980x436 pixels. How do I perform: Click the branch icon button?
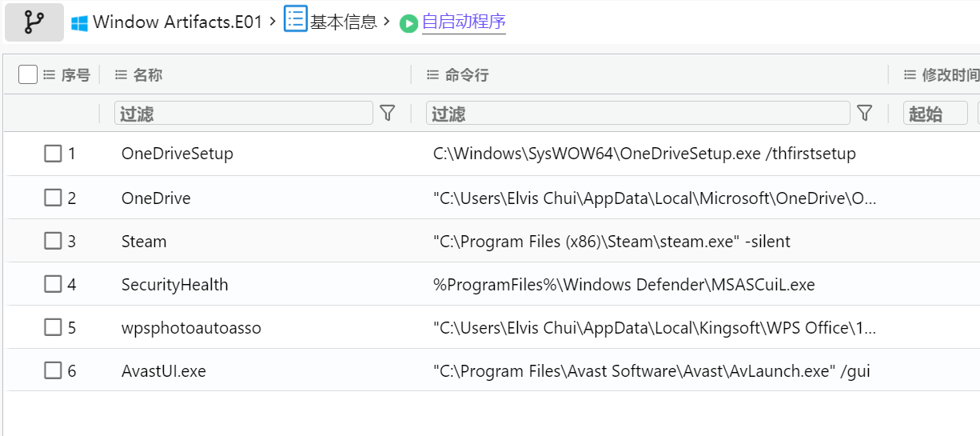click(34, 22)
